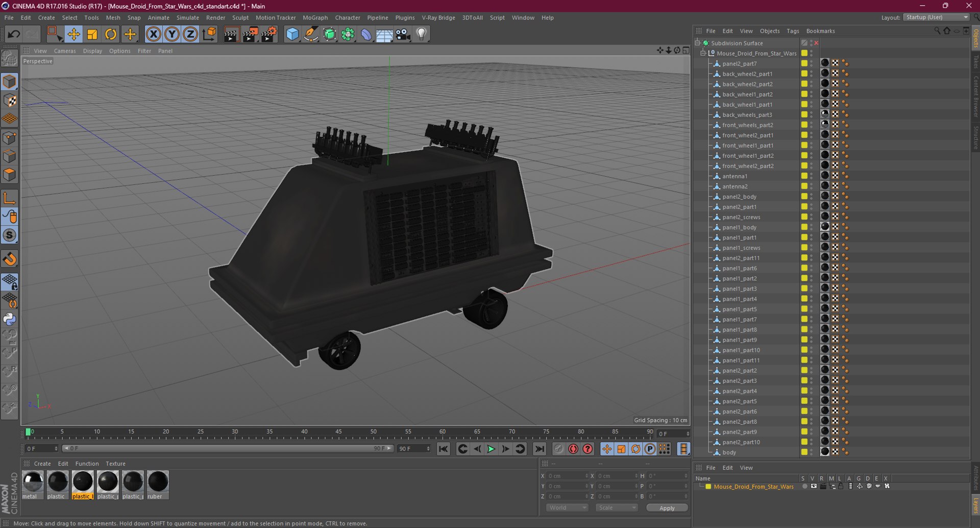The image size is (980, 528).
Task: Toggle Y axis lock
Action: pos(172,34)
